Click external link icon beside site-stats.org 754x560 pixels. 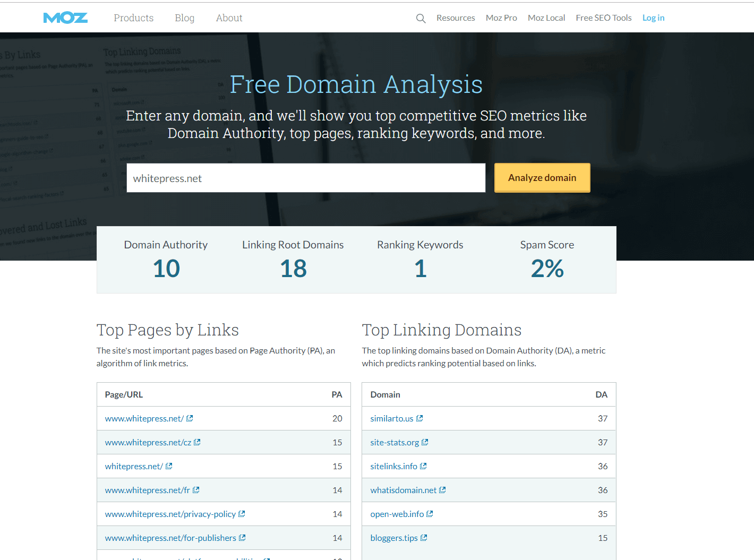point(425,442)
